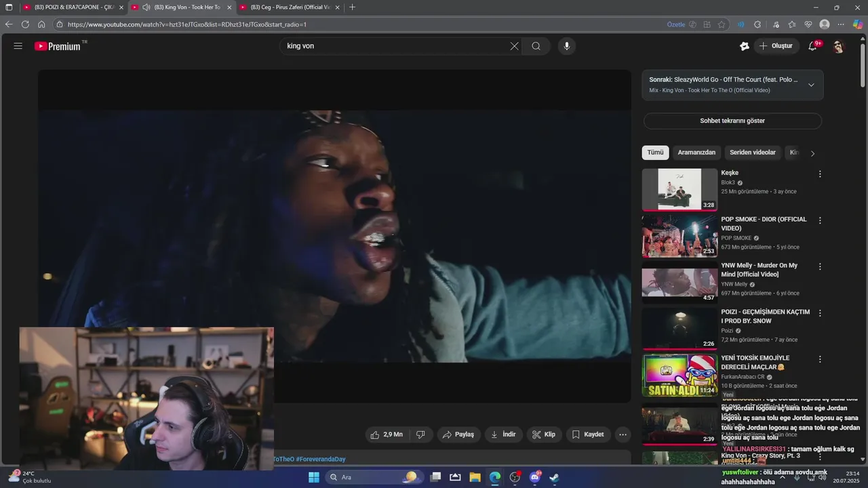
Task: Open YNW Melly Murder On My Mind thumbnail
Action: click(679, 283)
